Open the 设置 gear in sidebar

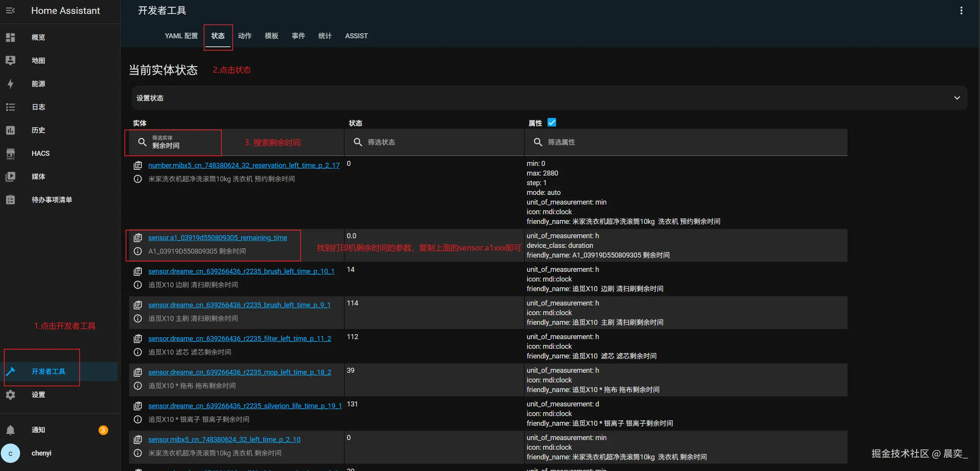(10, 395)
